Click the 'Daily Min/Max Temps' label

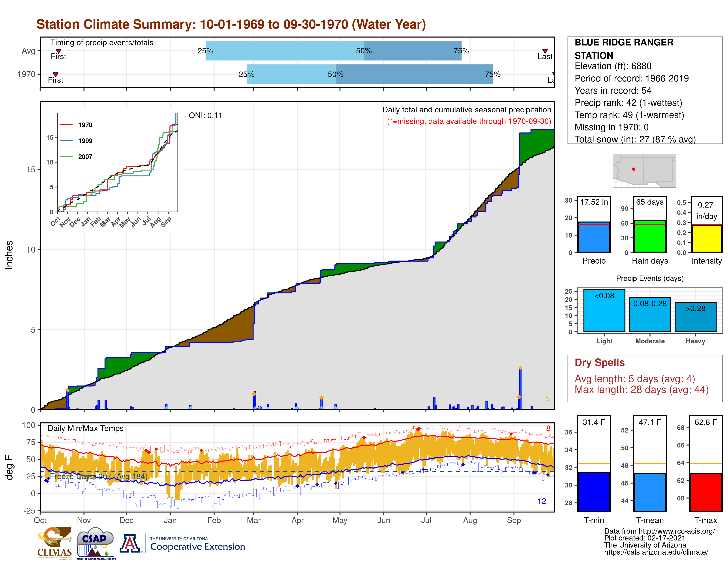pyautogui.click(x=85, y=428)
